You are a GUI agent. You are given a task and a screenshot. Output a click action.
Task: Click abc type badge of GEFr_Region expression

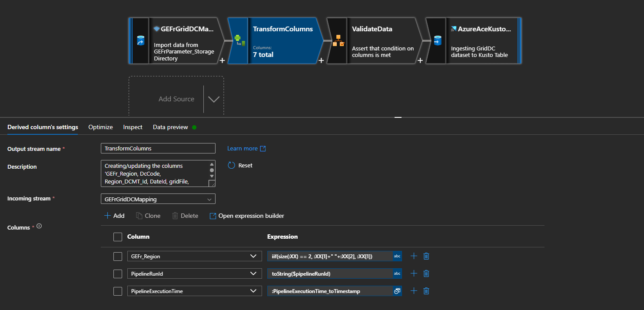(397, 256)
